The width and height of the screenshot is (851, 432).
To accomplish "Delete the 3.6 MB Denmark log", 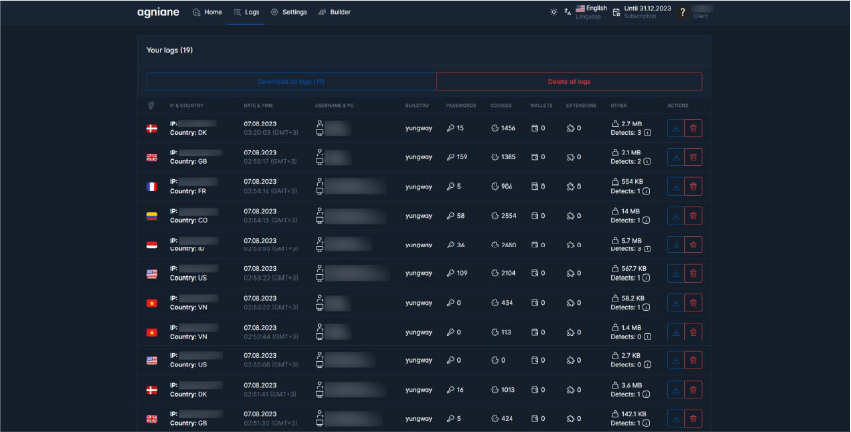I will pyautogui.click(x=693, y=389).
